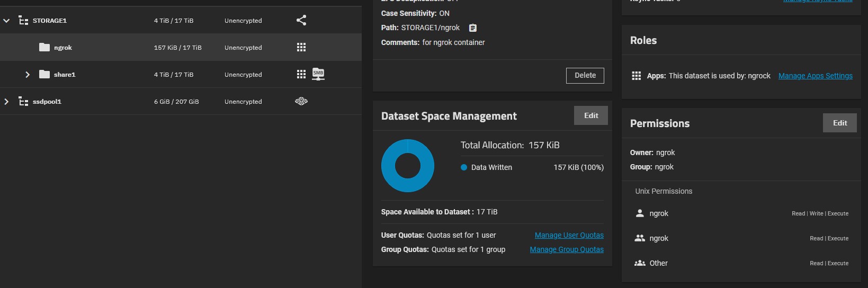Click the Read | Write | Execute permission text
The width and height of the screenshot is (868, 288).
(x=820, y=213)
